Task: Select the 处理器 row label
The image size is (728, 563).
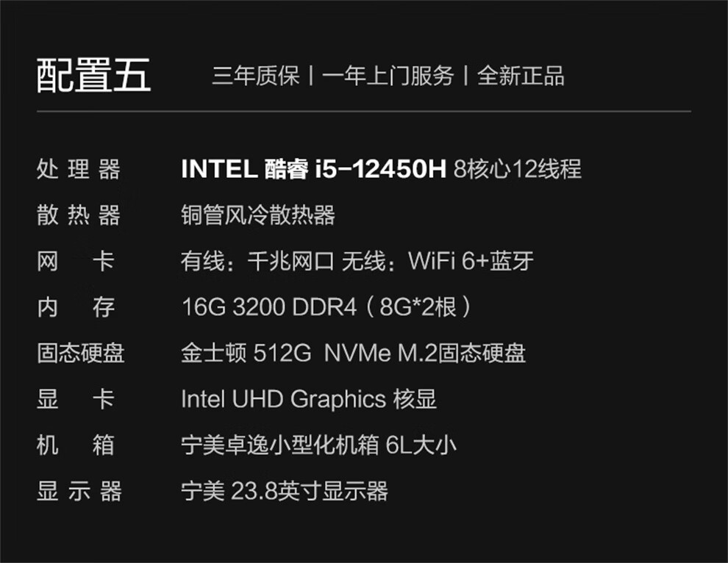Action: (x=78, y=170)
